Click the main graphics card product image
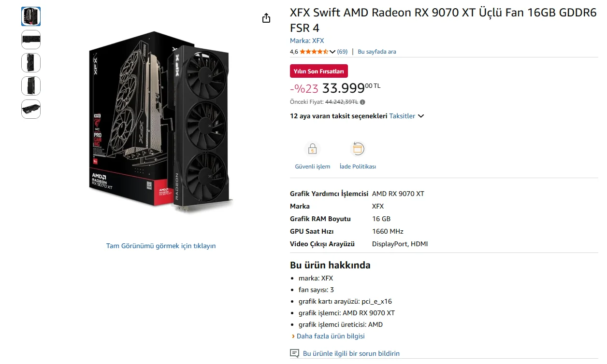607x364 pixels. click(x=161, y=122)
